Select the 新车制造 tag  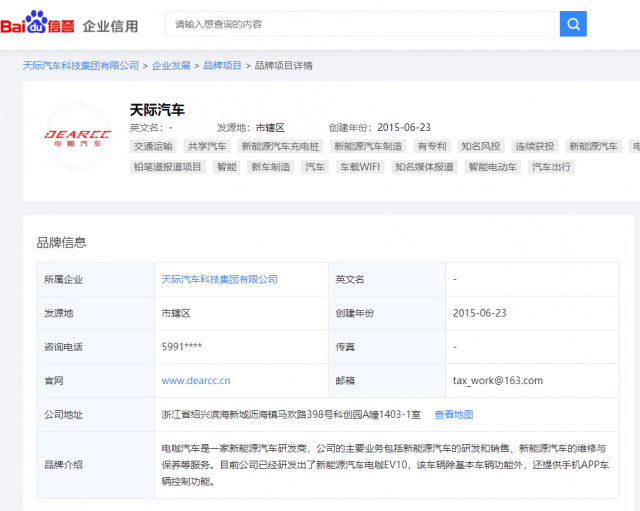(x=271, y=167)
